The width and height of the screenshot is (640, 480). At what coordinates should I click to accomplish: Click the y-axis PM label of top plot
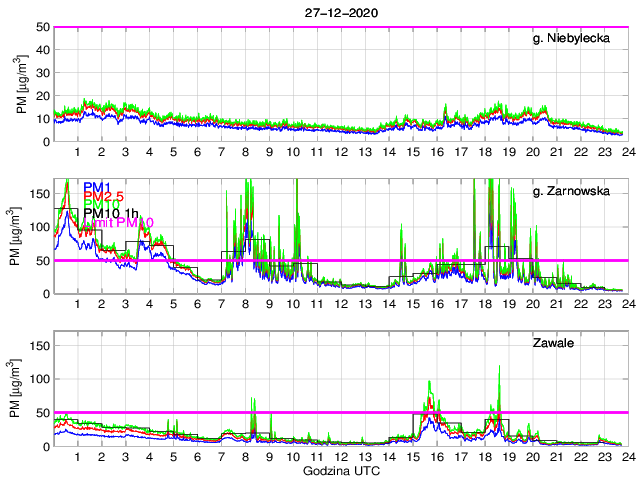22,84
